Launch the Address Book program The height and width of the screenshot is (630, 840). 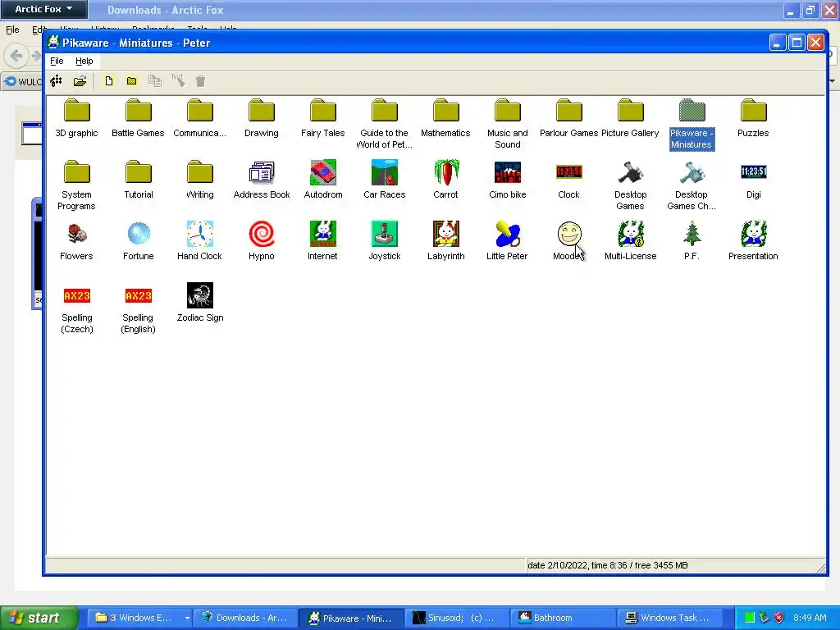point(262,180)
